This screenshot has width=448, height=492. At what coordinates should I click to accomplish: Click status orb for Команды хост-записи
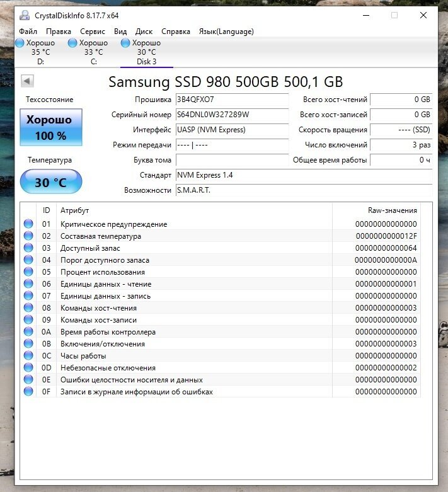[x=28, y=319]
